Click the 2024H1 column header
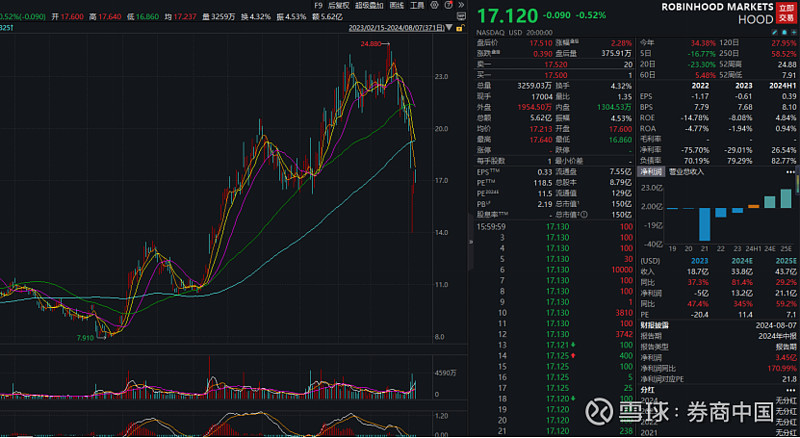 [783, 86]
